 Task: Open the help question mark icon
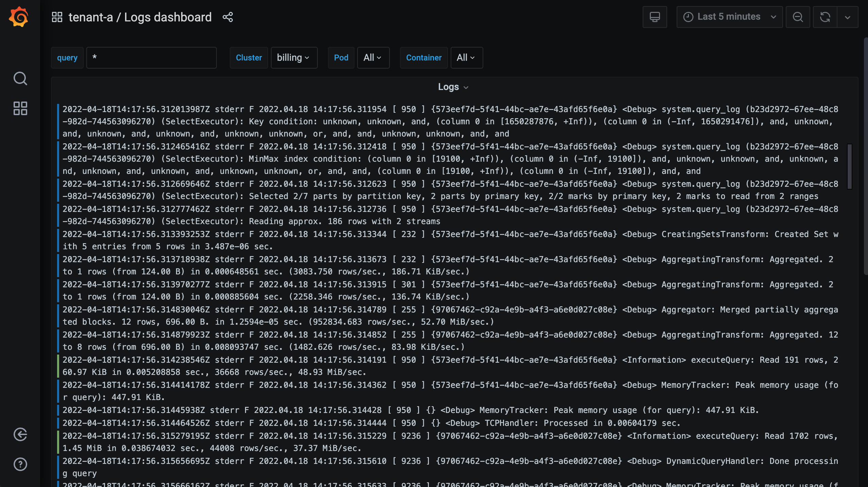[20, 464]
